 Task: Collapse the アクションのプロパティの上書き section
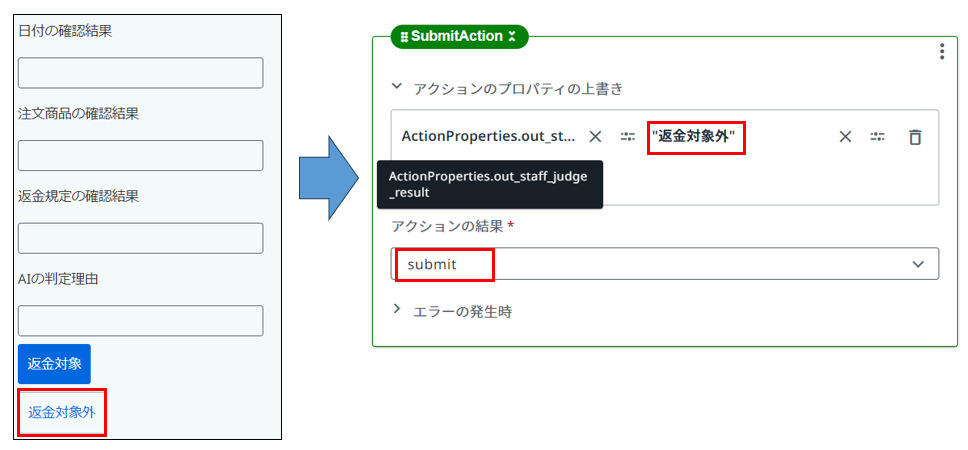398,87
